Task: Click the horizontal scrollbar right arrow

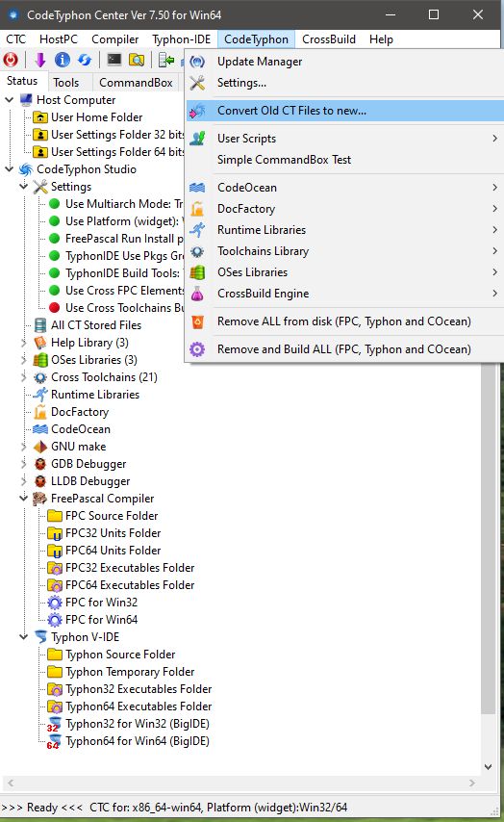Action: 472,783
